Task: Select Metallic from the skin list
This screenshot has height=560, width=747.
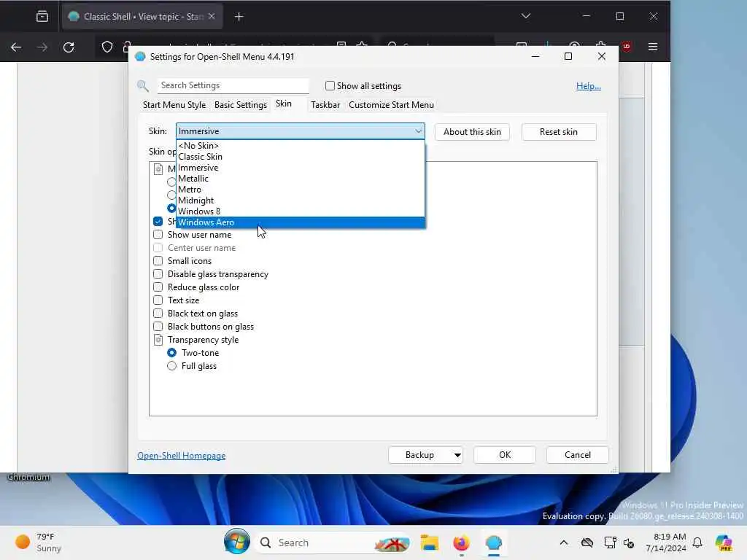Action: pos(301,179)
